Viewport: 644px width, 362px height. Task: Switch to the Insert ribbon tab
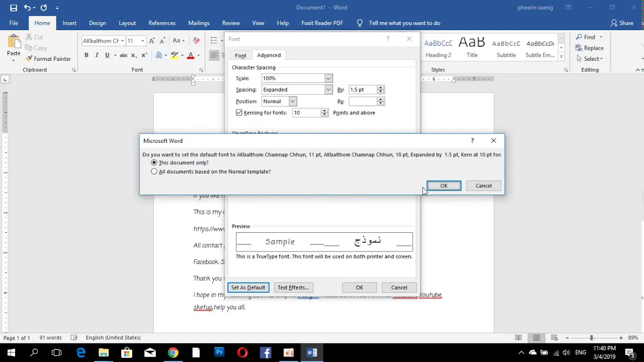(x=69, y=23)
